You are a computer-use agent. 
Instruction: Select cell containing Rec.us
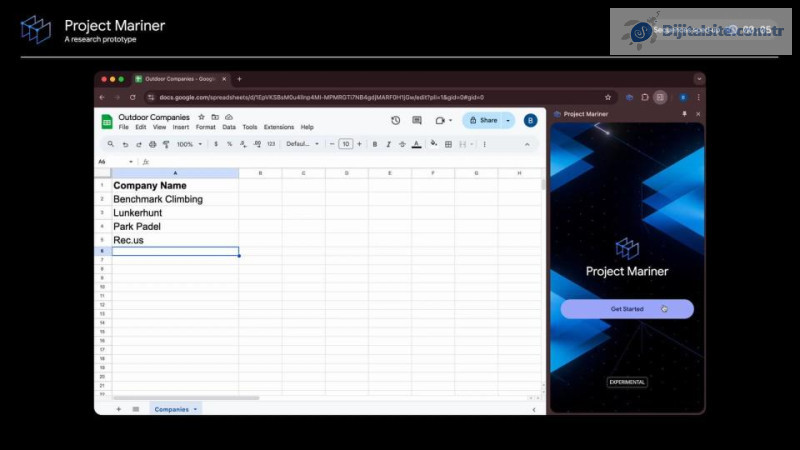[x=175, y=240]
